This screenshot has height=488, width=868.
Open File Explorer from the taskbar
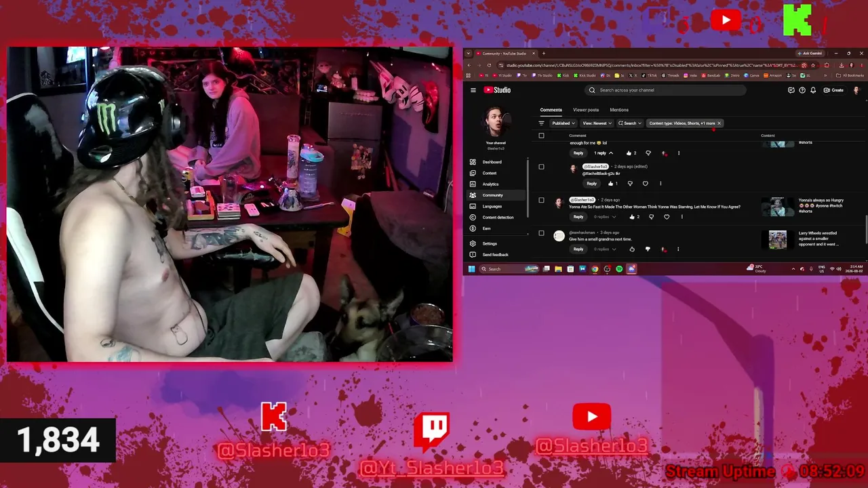558,269
